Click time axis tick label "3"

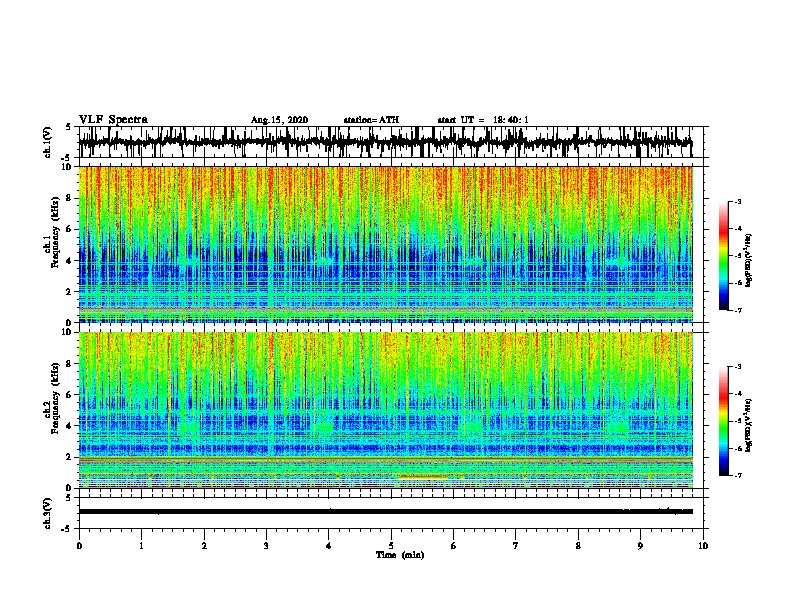click(x=266, y=546)
